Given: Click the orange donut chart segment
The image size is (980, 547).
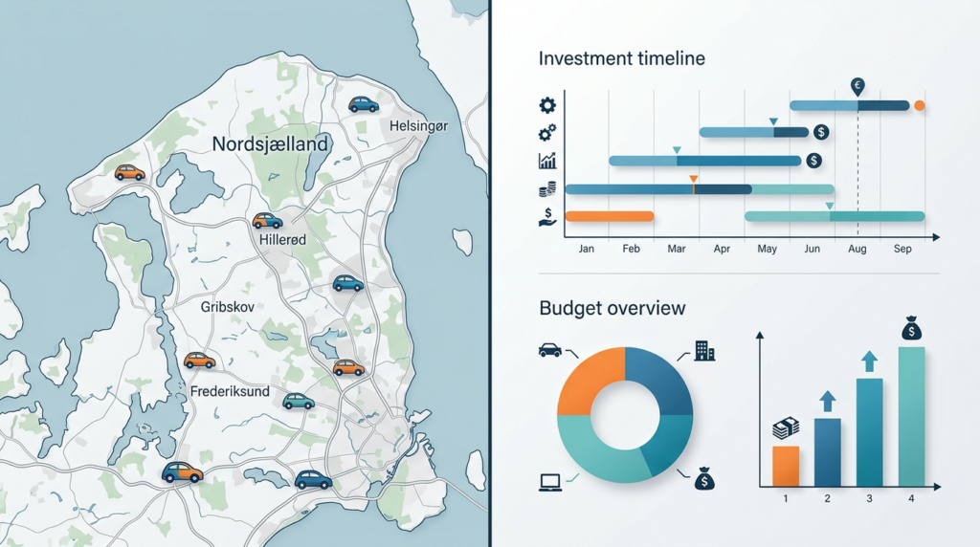Looking at the screenshot, I should pos(590,381).
